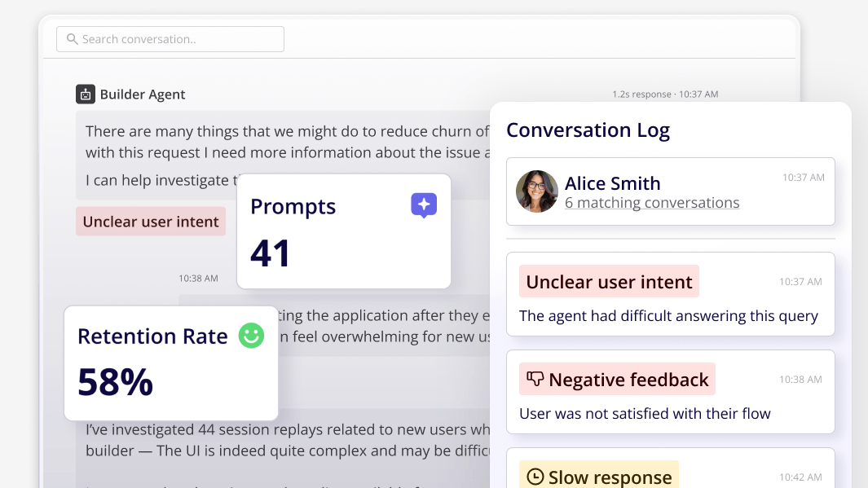Screen dimensions: 868x488
Task: Click the thumbs-down icon on Negative feedback
Action: click(535, 379)
